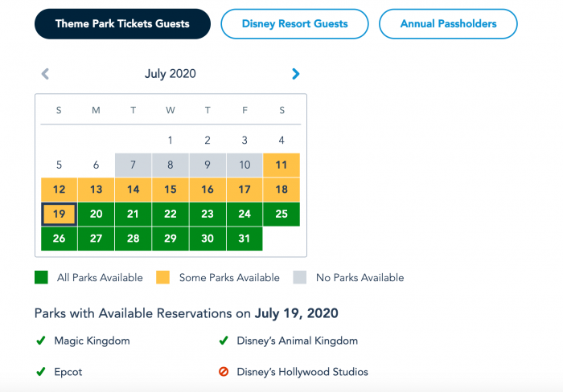Select July 26 on the calendar
The image size is (563, 392).
coord(59,239)
